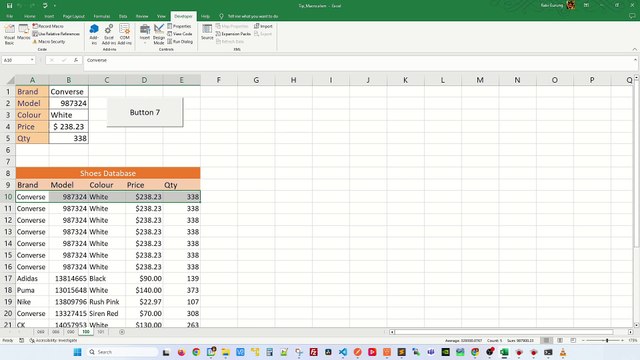The image size is (640, 360).
Task: Add a new sheet
Action: click(x=122, y=332)
